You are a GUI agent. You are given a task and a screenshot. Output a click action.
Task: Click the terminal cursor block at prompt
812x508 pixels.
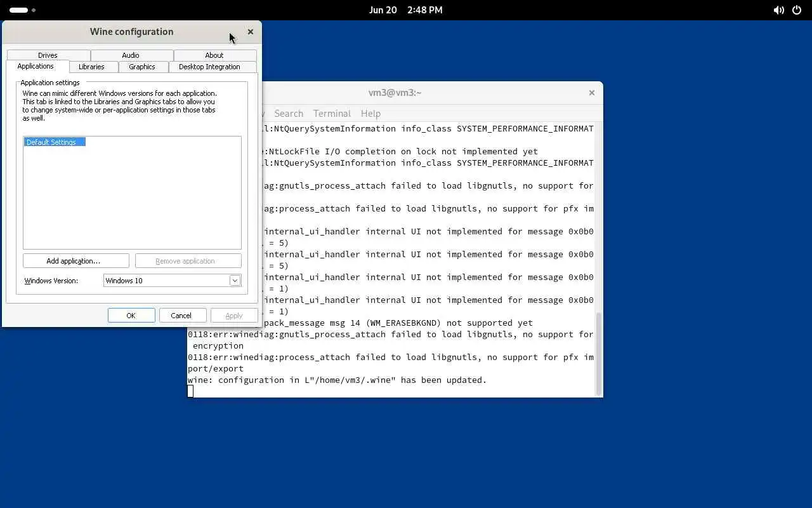190,391
